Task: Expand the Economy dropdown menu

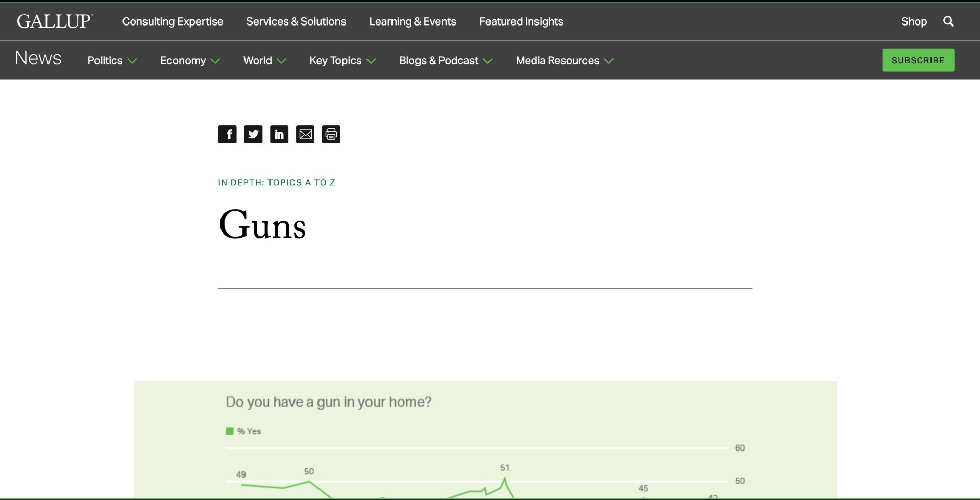Action: [189, 61]
